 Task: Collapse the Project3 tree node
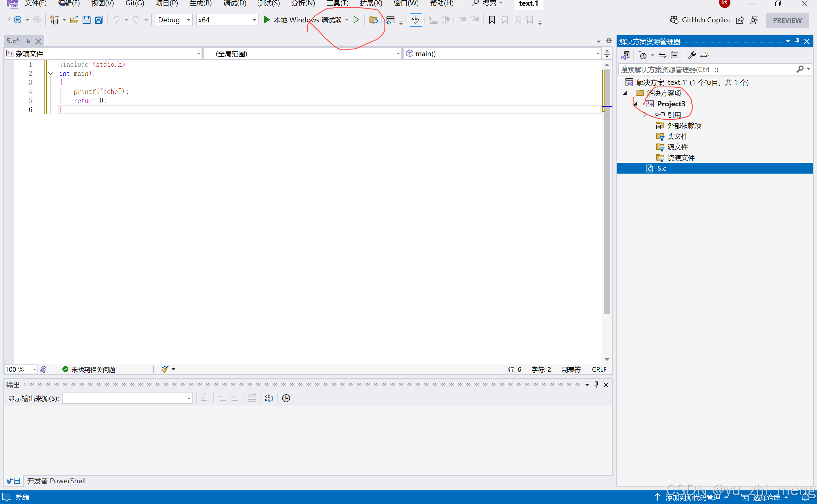pos(636,104)
